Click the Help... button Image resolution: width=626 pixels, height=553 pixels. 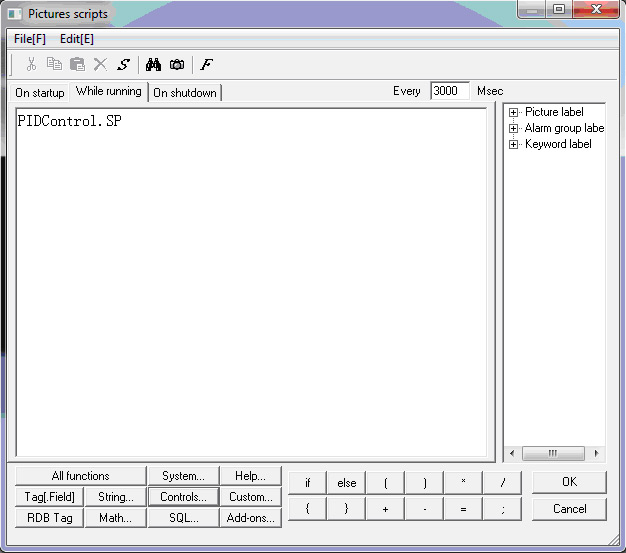(250, 476)
